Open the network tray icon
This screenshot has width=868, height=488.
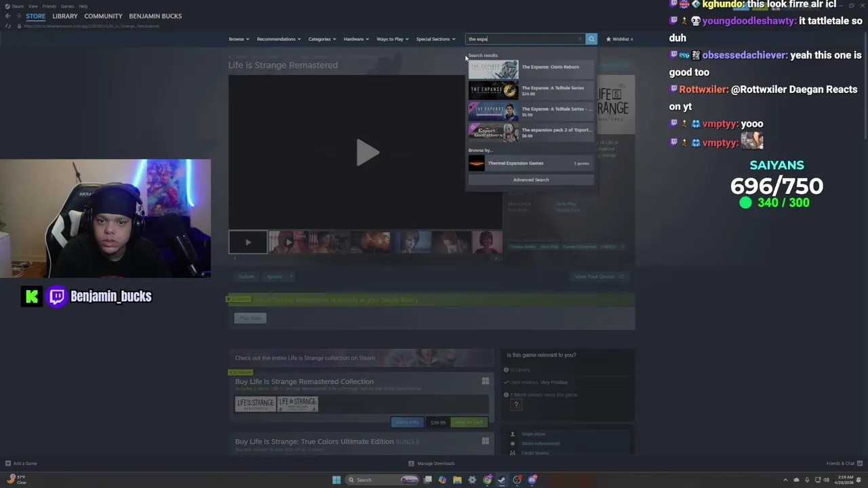pos(816,480)
